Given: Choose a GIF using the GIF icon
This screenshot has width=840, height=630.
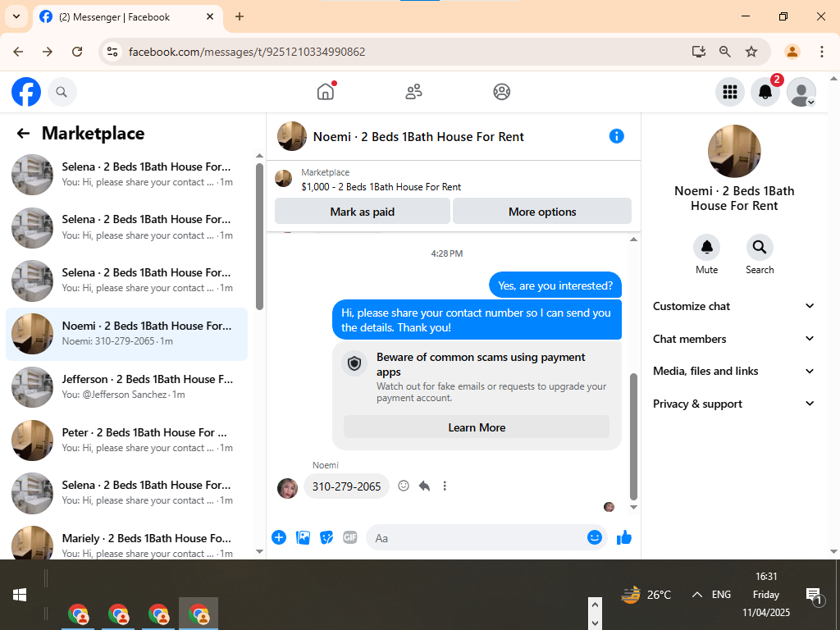Looking at the screenshot, I should (349, 537).
